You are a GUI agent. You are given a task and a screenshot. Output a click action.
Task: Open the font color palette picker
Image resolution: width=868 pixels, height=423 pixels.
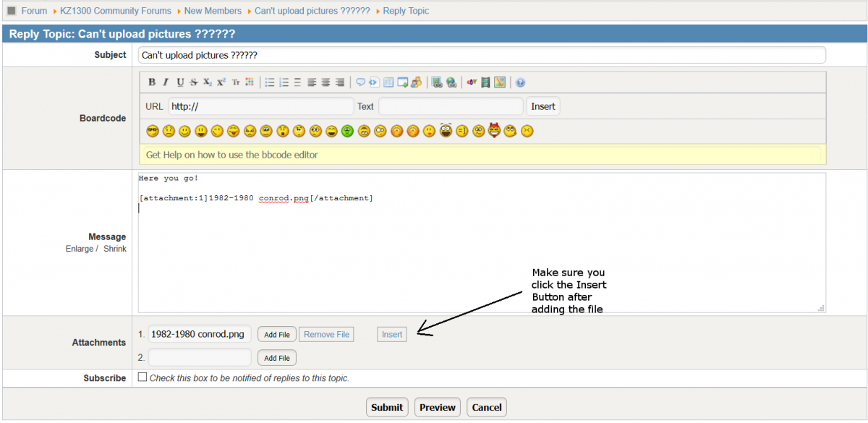pos(250,82)
